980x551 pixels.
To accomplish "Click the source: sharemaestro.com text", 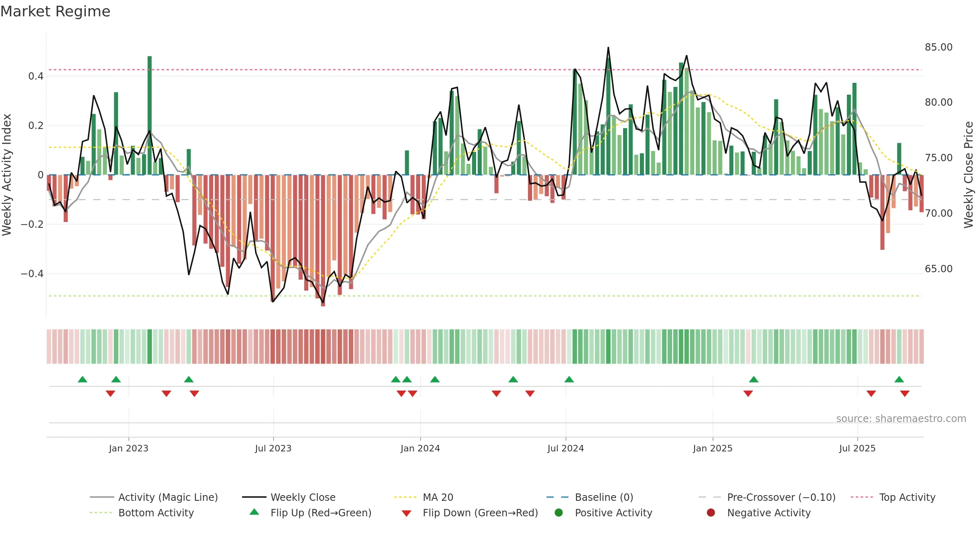I will (x=901, y=418).
